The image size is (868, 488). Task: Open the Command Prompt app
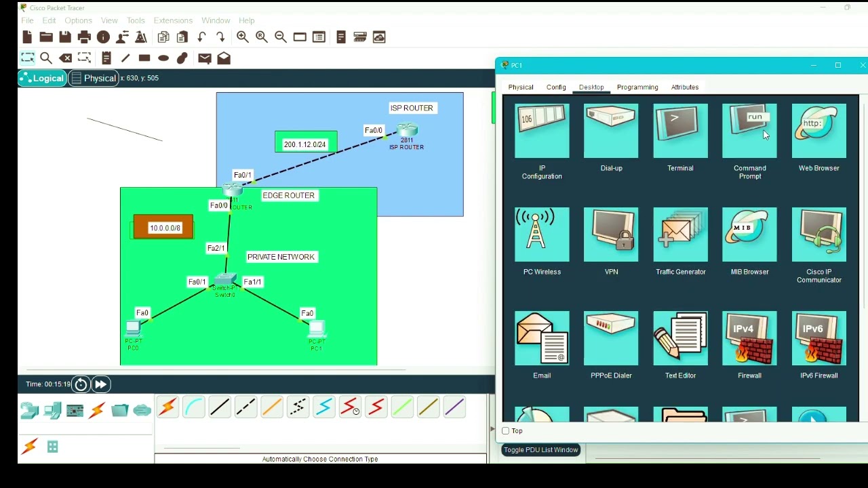click(x=749, y=131)
